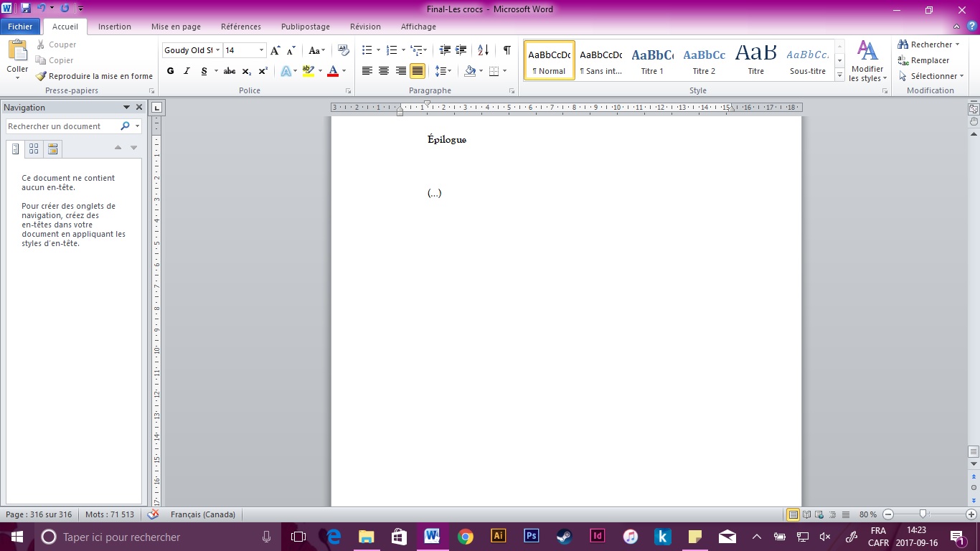This screenshot has height=551, width=980.
Task: Open Sélectionner dropdown in Modification
Action: [x=932, y=76]
